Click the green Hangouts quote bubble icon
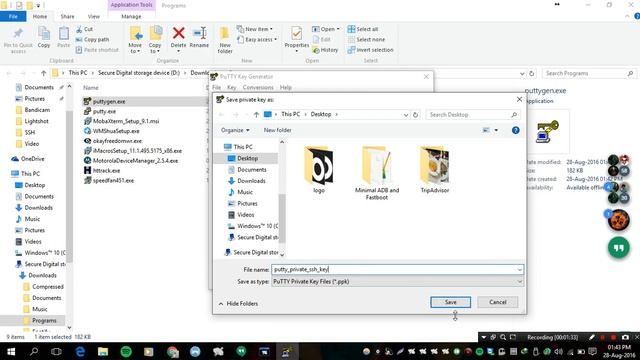The width and height of the screenshot is (640, 360). click(x=618, y=248)
